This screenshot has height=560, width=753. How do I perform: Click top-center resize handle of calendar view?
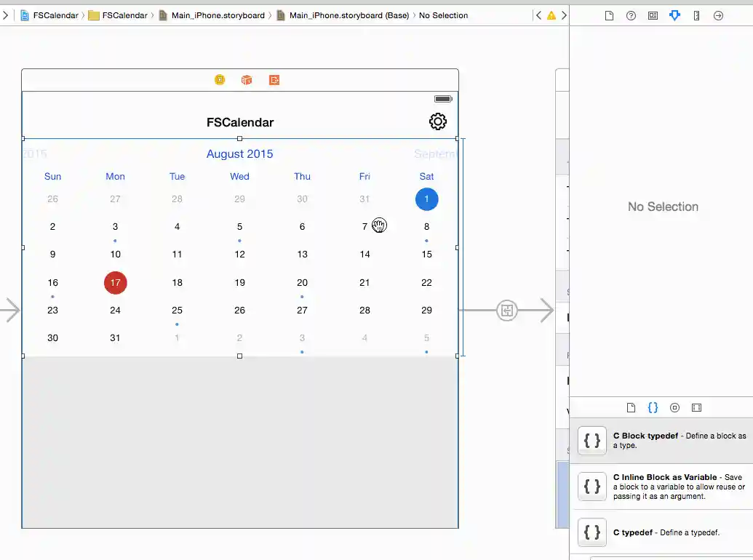[239, 139]
